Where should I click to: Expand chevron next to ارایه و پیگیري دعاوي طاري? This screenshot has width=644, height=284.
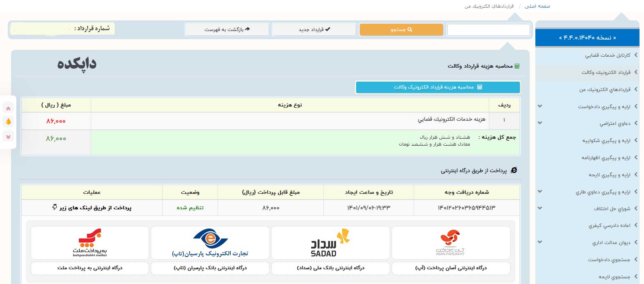540,191
